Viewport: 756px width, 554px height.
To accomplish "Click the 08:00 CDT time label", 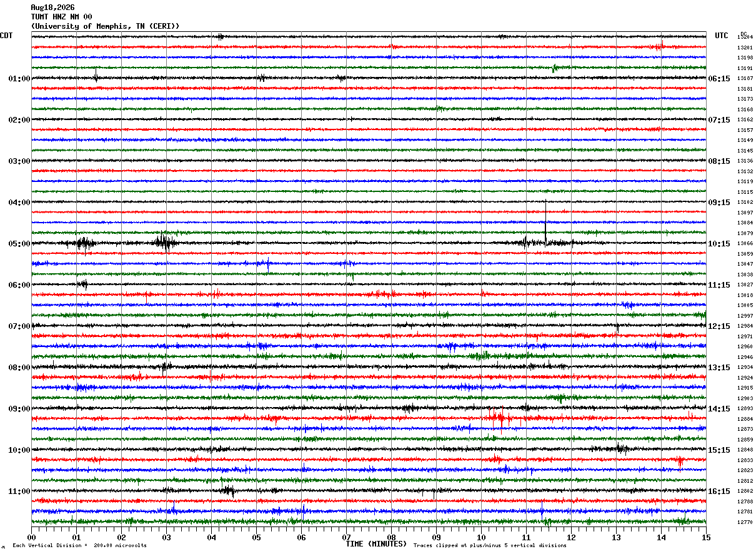I will [19, 368].
